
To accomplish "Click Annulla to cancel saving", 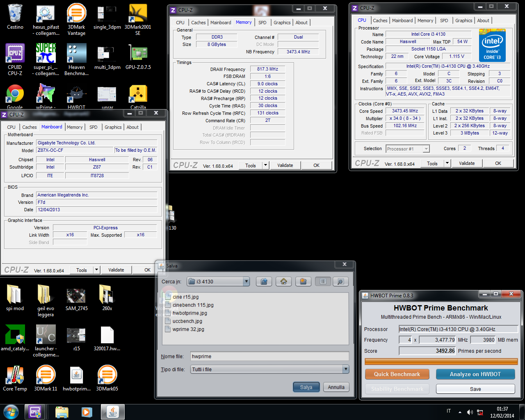I will [x=336, y=387].
